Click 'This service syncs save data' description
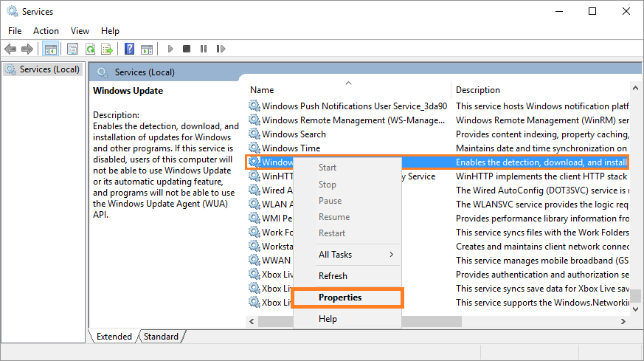 coord(542,288)
